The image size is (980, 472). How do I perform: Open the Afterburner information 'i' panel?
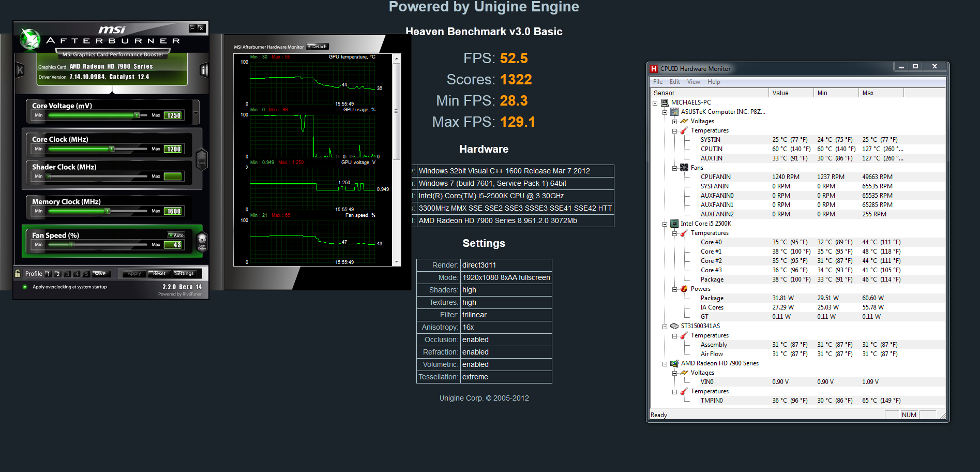(x=204, y=70)
